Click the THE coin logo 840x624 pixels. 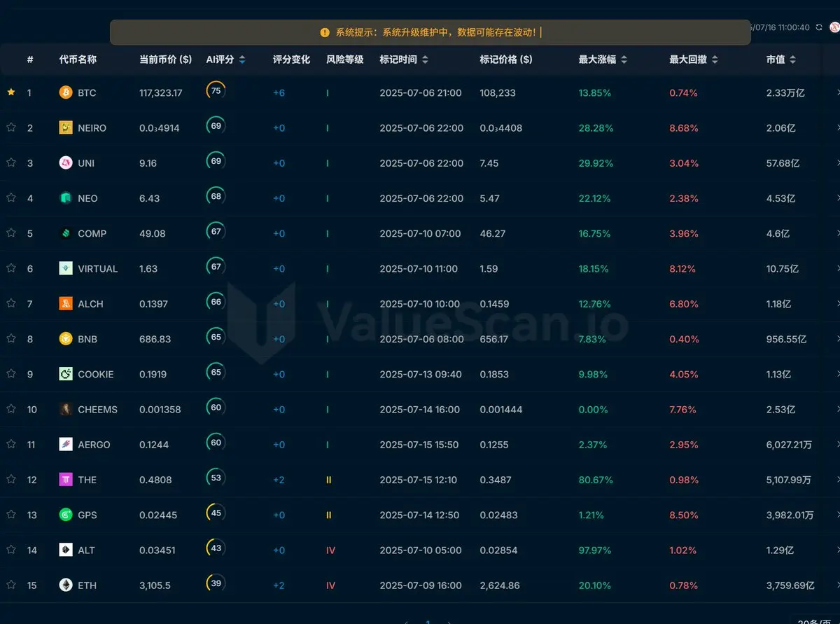pyautogui.click(x=66, y=480)
